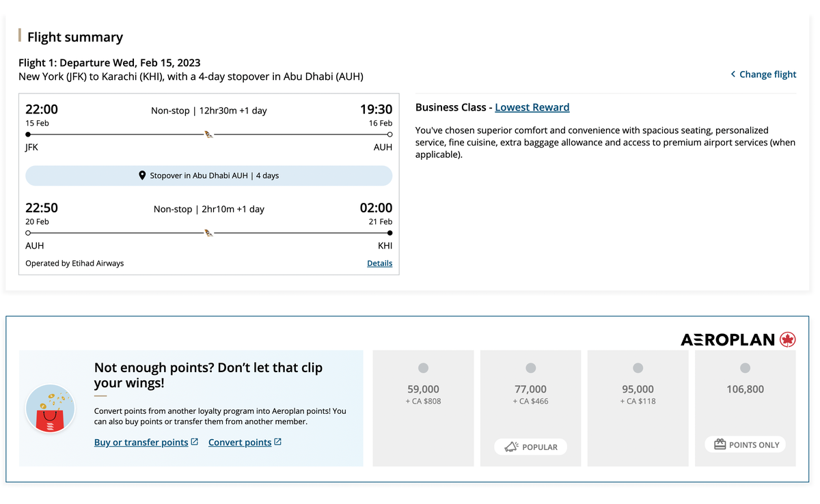Click the Aeroplan wordmark logo
820x504 pixels.
[728, 339]
